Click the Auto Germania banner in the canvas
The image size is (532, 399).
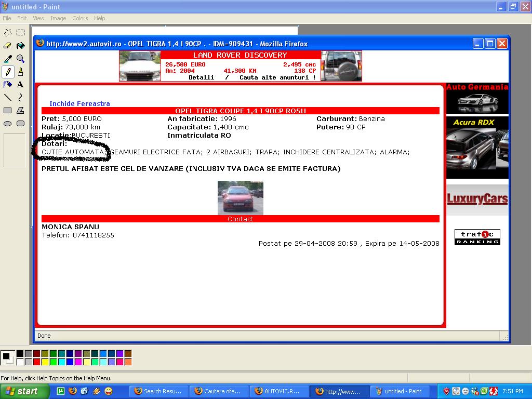[x=477, y=98]
